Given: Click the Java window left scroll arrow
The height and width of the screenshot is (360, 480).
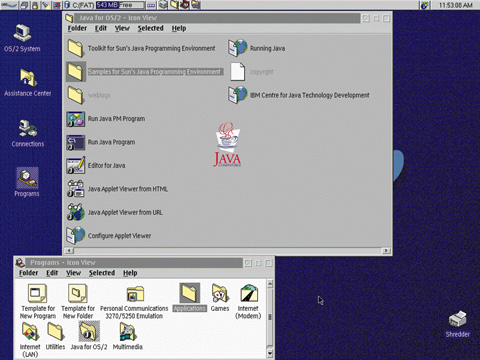Looking at the screenshot, I should pyautogui.click(x=69, y=250).
